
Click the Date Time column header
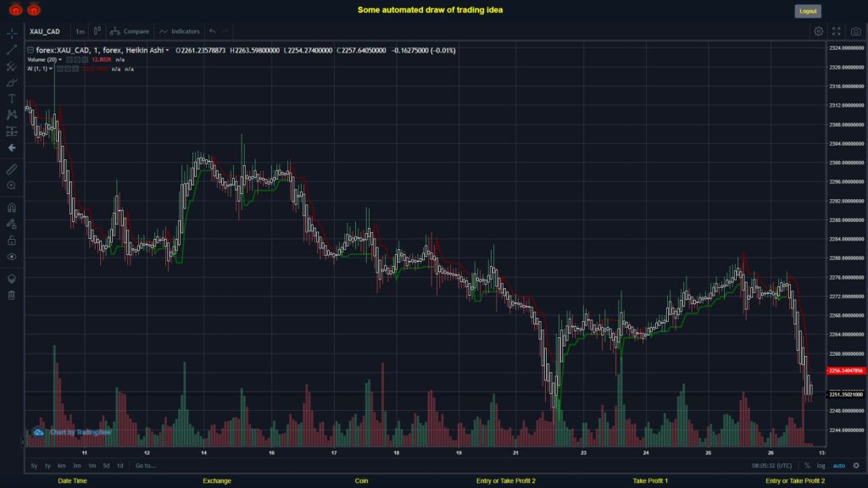tap(73, 481)
